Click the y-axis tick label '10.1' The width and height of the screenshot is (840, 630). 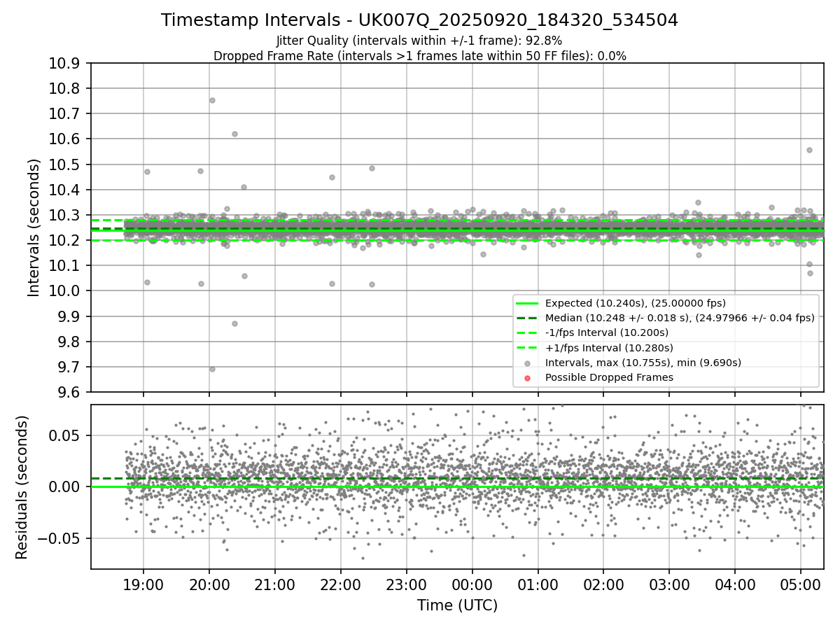pyautogui.click(x=64, y=265)
